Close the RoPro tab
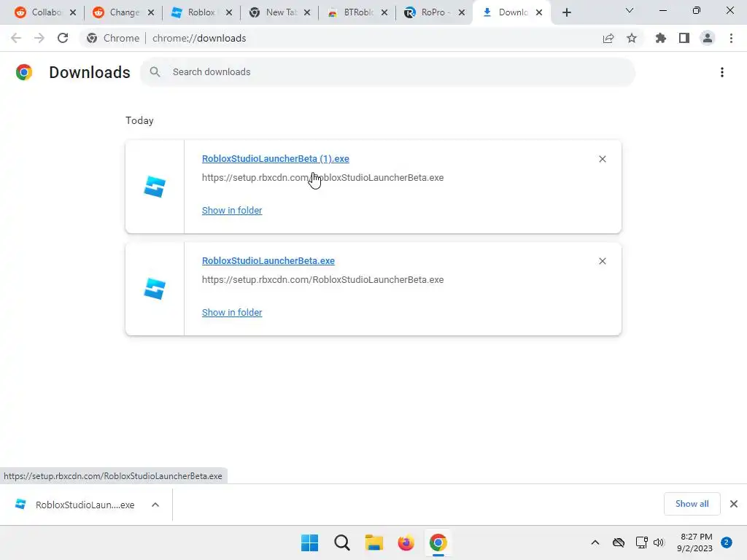 462,12
